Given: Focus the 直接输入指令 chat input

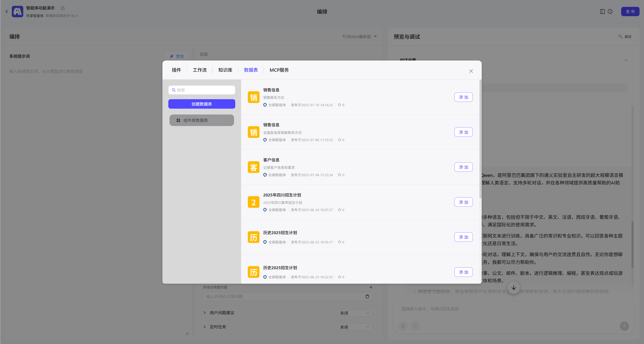Looking at the screenshot, I should click(x=514, y=309).
